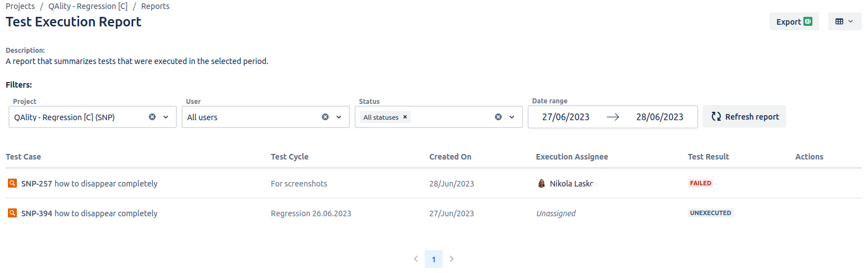This screenshot has width=868, height=273.
Task: Clear all Status filter values
Action: pos(498,117)
